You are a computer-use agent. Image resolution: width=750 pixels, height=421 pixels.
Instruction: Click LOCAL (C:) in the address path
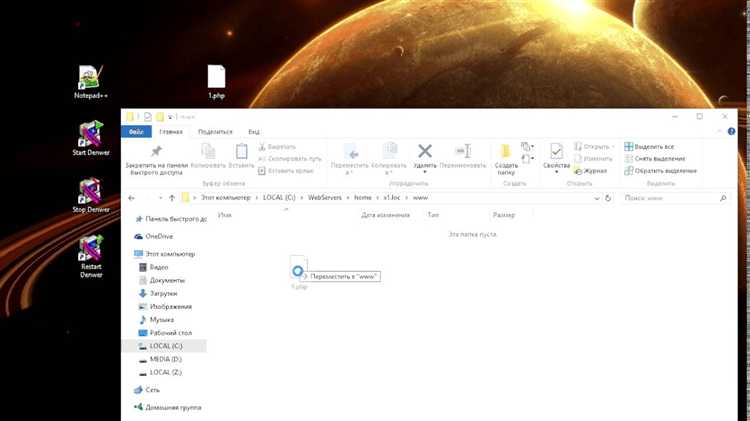[279, 198]
